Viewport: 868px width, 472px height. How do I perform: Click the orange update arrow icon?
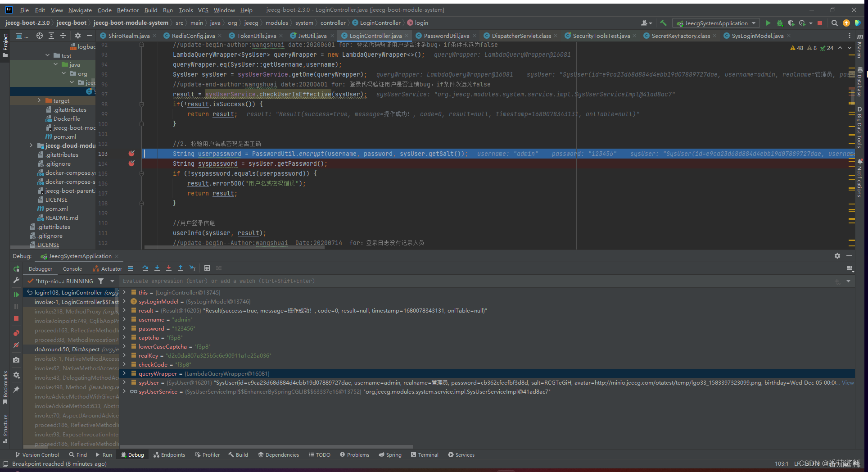click(846, 23)
